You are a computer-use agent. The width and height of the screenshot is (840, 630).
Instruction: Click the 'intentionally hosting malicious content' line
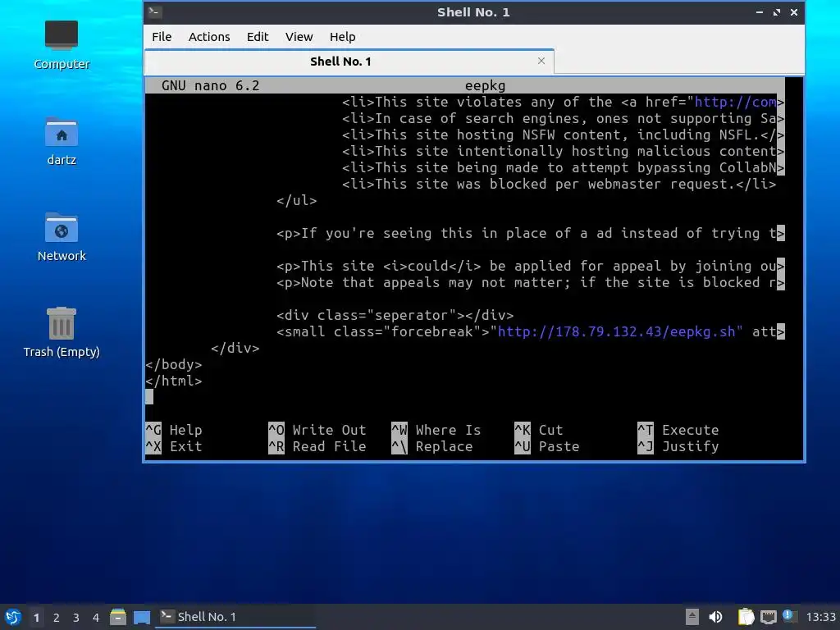[563, 151]
